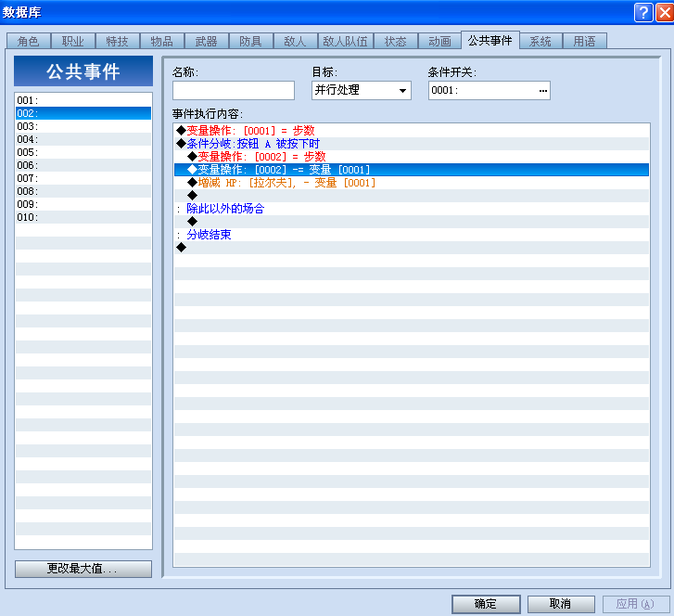Click the 名称 input field
Viewport: 674px width, 616px height.
pos(234,90)
